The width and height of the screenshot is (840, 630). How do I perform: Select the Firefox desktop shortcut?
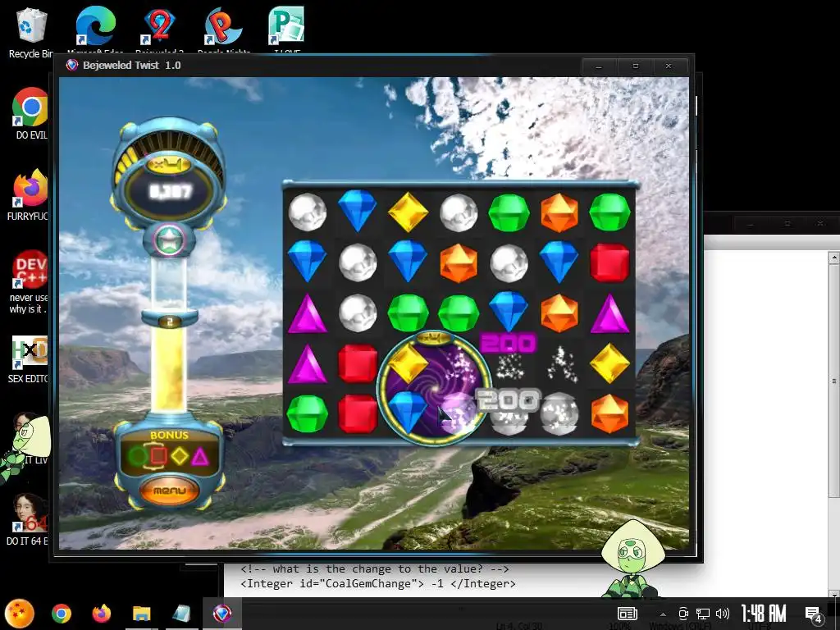pyautogui.click(x=30, y=195)
